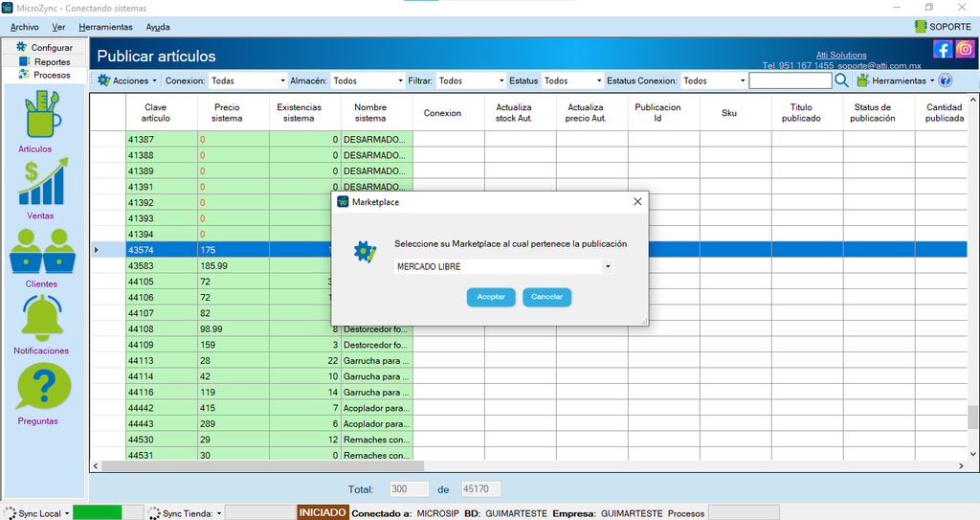Screen dimensions: 980x520
Task: Open the Estatus Conexion dropdown
Action: click(x=714, y=80)
